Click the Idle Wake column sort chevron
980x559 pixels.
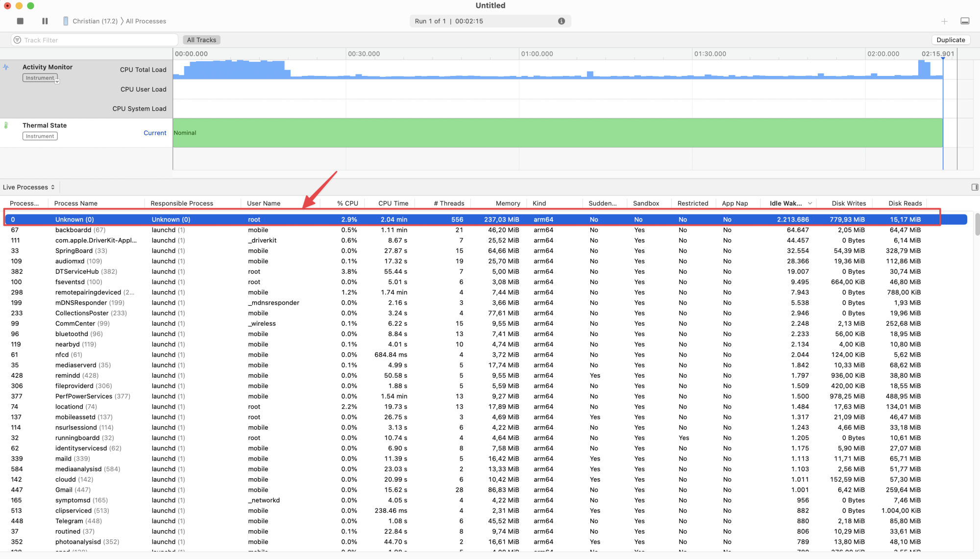[810, 203]
